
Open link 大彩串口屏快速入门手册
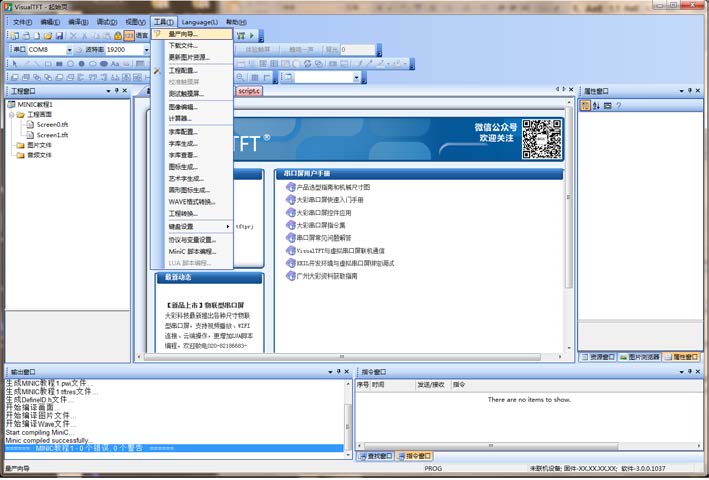pyautogui.click(x=330, y=200)
